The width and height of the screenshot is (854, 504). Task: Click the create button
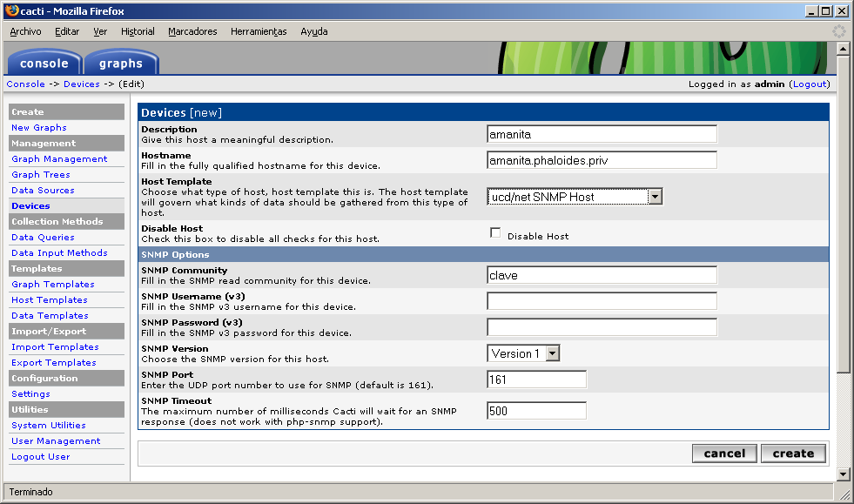(793, 454)
